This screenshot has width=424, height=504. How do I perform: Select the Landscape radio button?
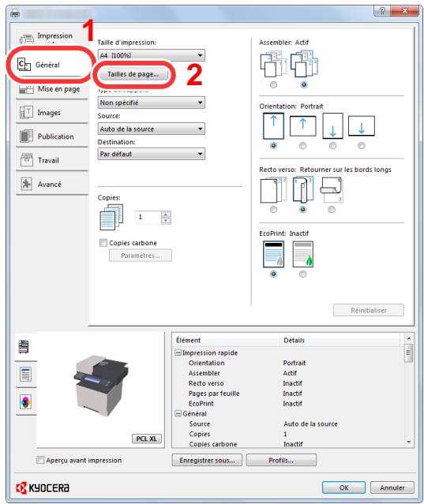[x=302, y=146]
